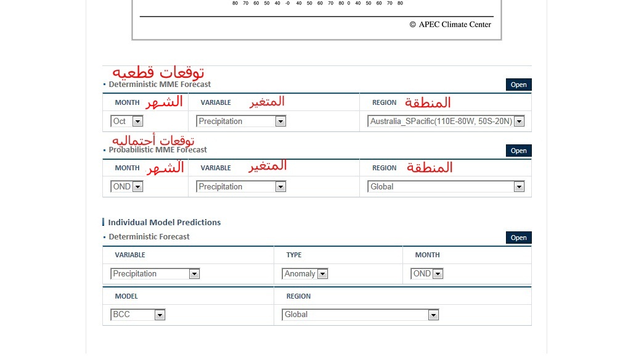Open Probabilistic MME Global region dropdown
Screen dimensions: 644x356
(446, 186)
